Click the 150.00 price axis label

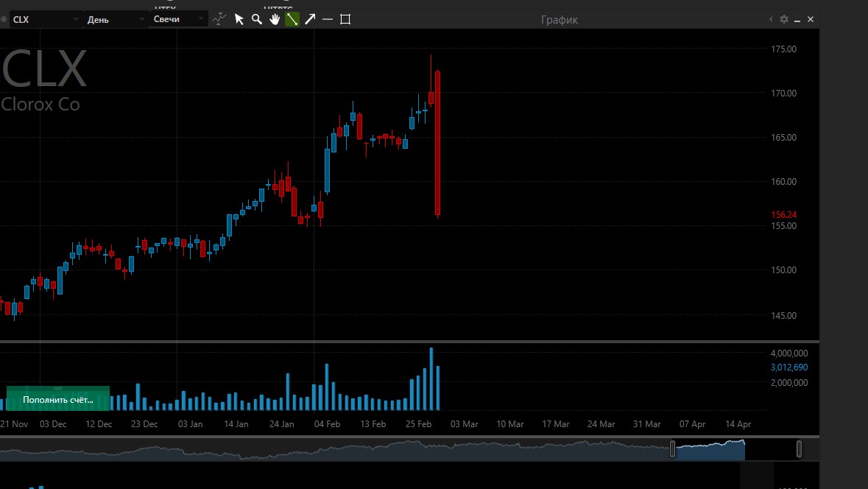point(784,270)
